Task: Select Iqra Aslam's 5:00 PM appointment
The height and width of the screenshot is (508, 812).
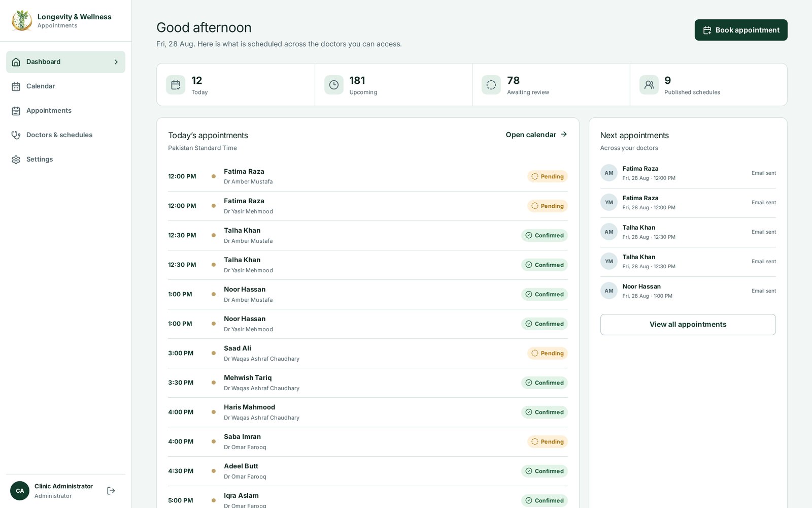Action: [368, 498]
